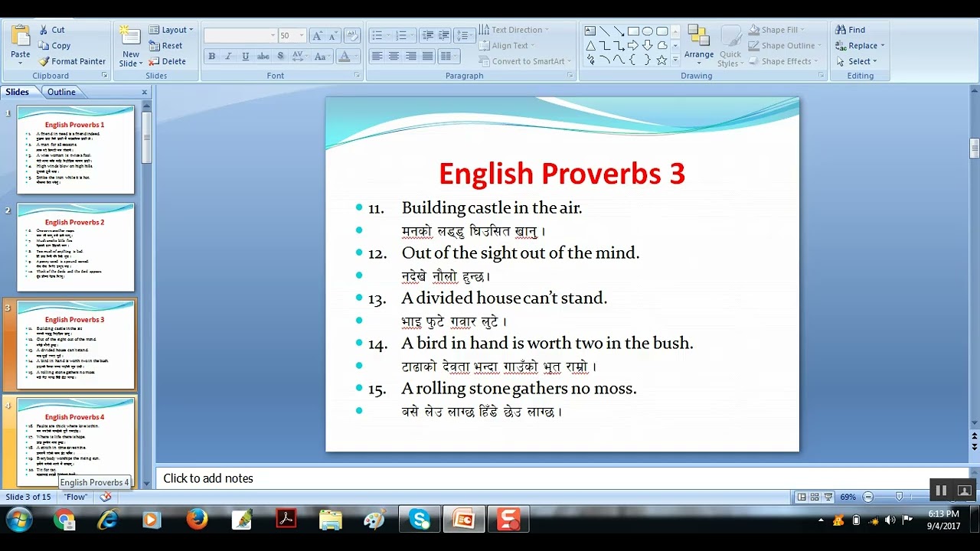Toggle Bold formatting
980x551 pixels.
pos(211,57)
